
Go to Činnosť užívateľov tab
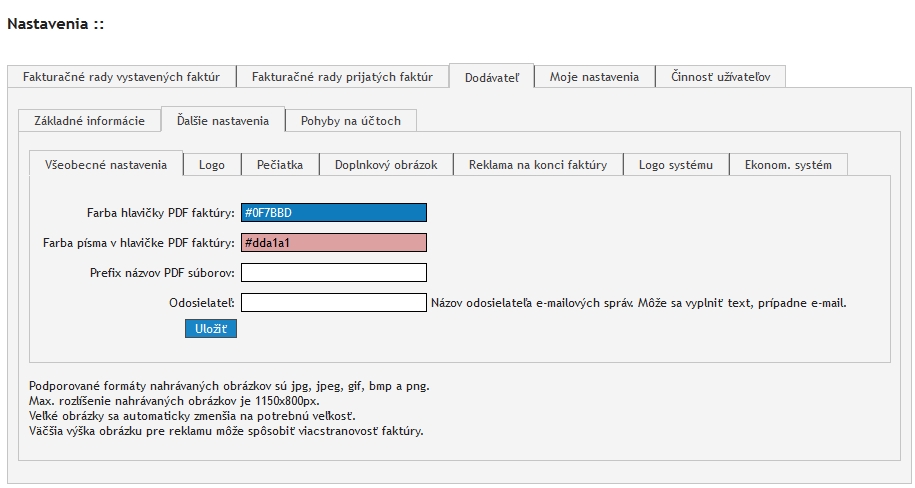pos(720,77)
